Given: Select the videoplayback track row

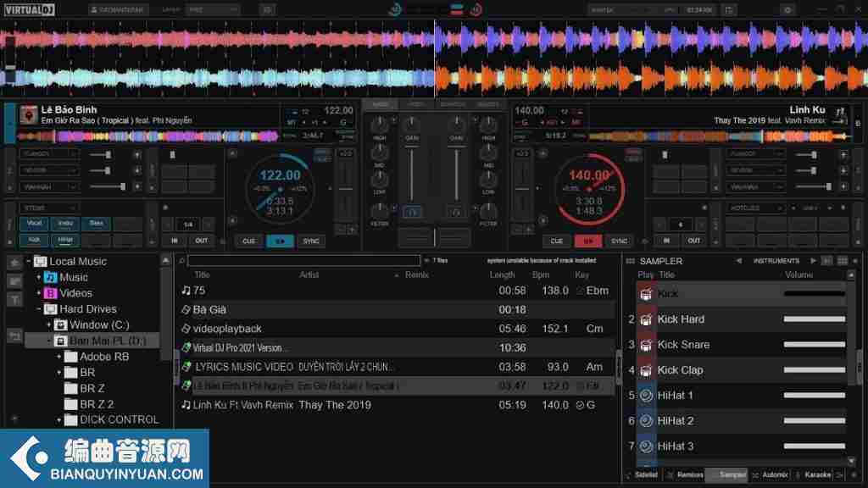Looking at the screenshot, I should pos(397,329).
